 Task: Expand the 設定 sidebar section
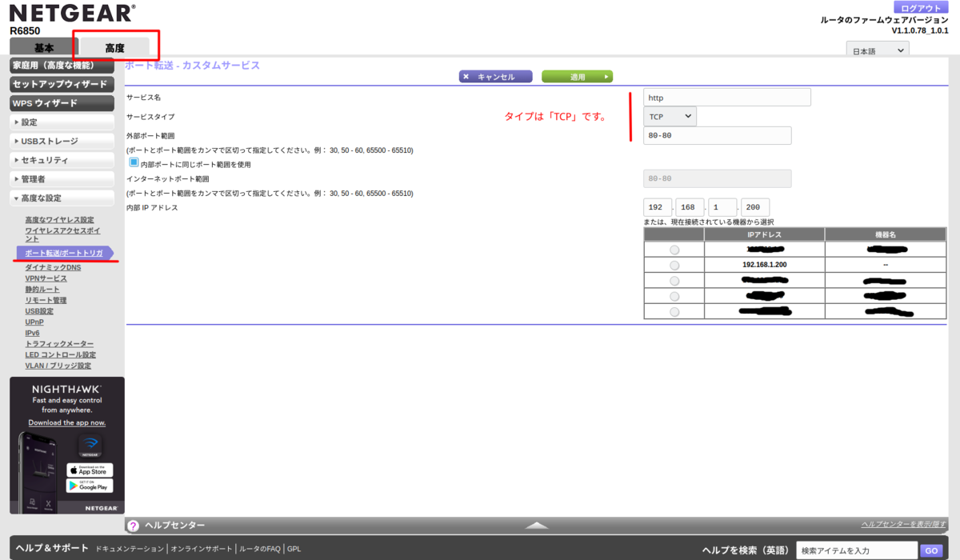click(x=62, y=122)
